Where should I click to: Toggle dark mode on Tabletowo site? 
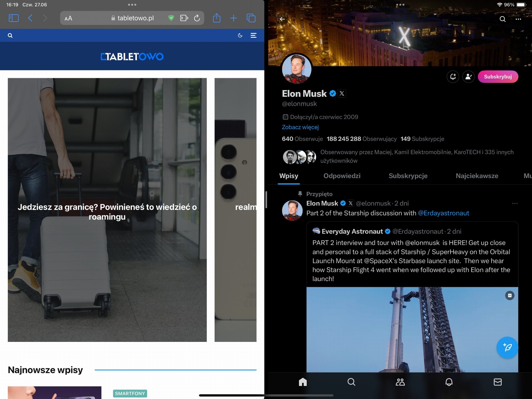point(240,35)
